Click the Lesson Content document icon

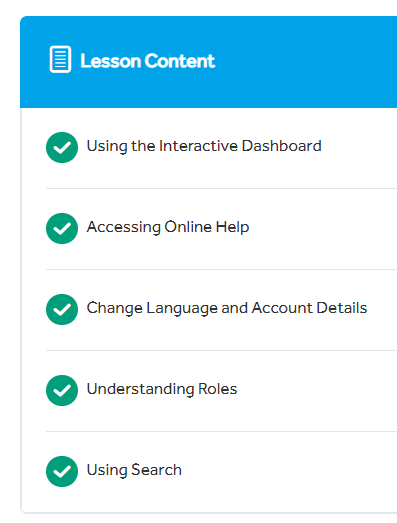(x=60, y=59)
